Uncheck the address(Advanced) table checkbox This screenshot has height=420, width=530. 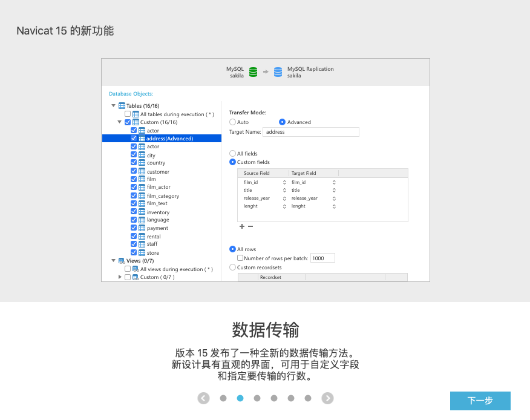(x=134, y=139)
